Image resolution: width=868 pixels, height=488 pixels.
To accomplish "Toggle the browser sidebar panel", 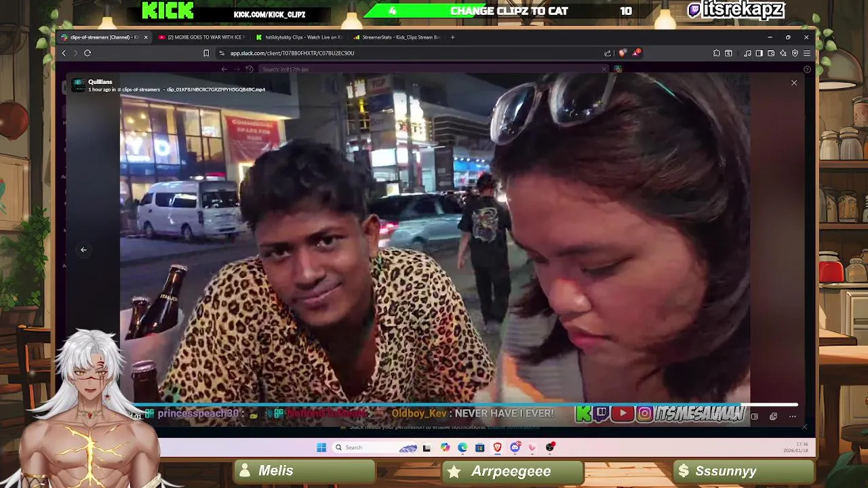I will (759, 53).
